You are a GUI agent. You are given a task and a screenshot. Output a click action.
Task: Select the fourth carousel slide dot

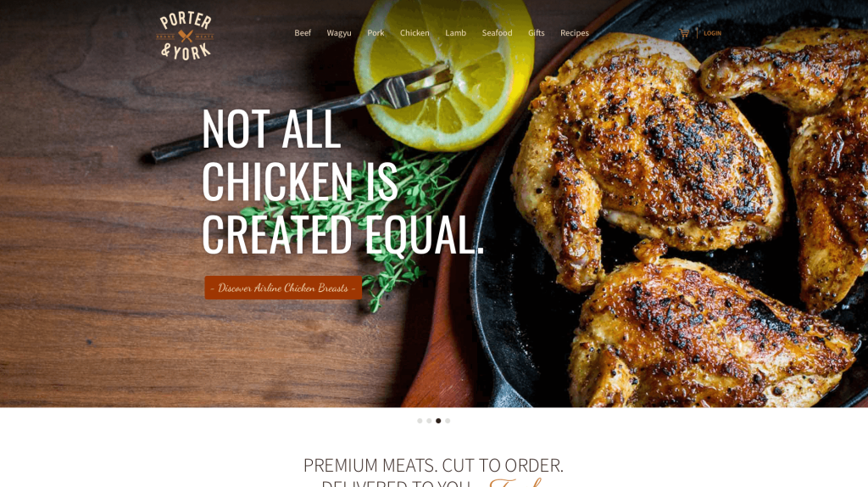[x=448, y=421]
